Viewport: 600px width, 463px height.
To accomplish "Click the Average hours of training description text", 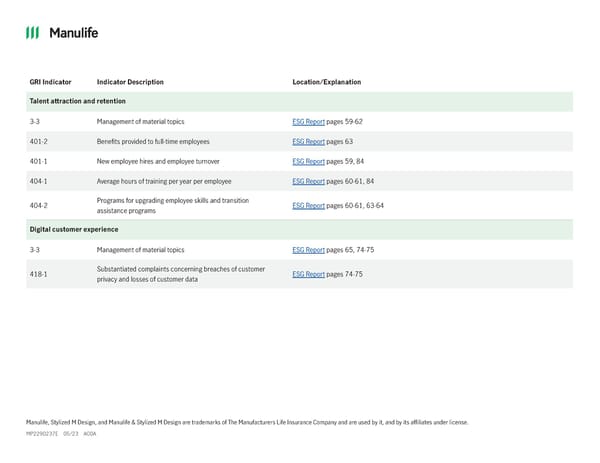I will [164, 181].
